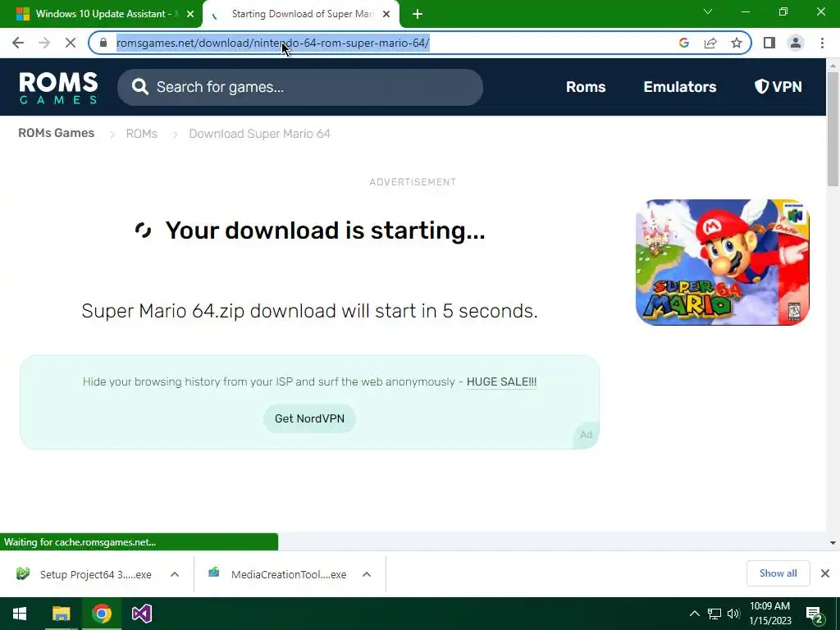
Task: Expand the tab search chevron
Action: pyautogui.click(x=708, y=11)
